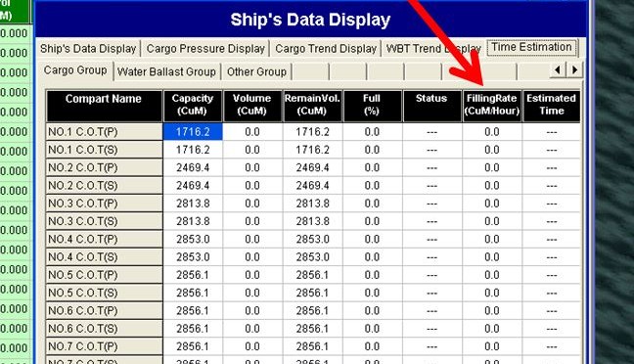The height and width of the screenshot is (364, 634).
Task: Select the Cargo Group tab
Action: click(x=75, y=70)
